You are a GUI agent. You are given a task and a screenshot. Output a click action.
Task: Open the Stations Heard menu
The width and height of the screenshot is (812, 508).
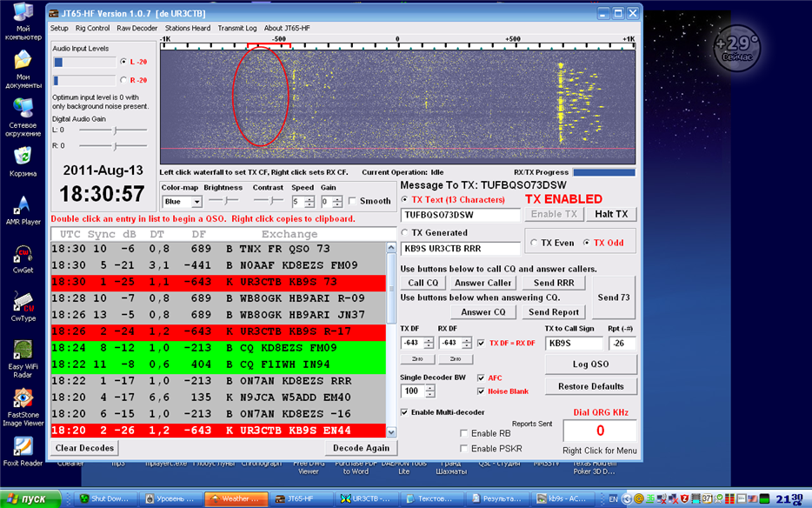point(188,28)
